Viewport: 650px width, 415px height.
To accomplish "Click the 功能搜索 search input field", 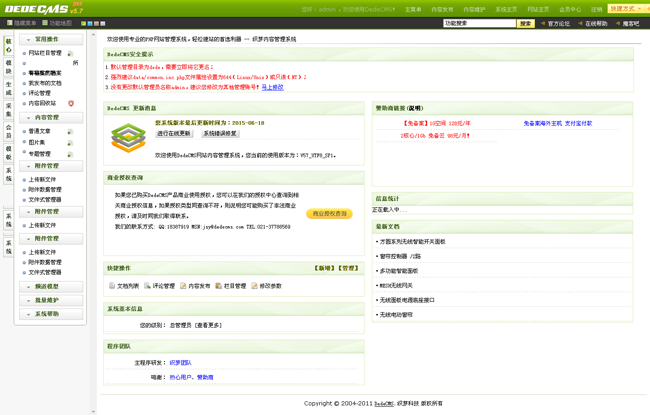I will [479, 24].
